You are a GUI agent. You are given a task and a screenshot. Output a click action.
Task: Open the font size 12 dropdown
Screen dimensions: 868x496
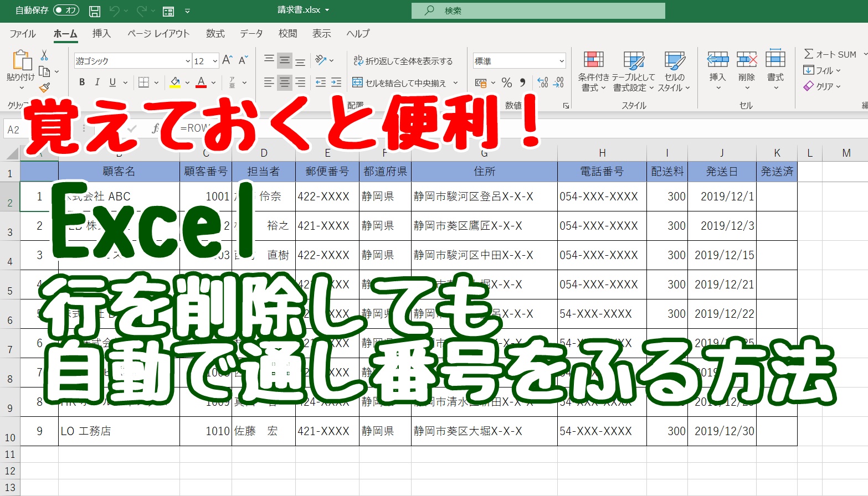215,61
